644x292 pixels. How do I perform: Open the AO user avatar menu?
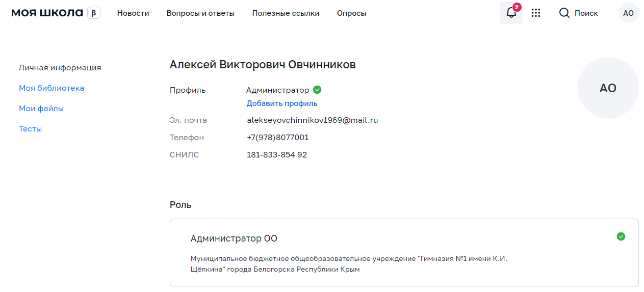[628, 13]
